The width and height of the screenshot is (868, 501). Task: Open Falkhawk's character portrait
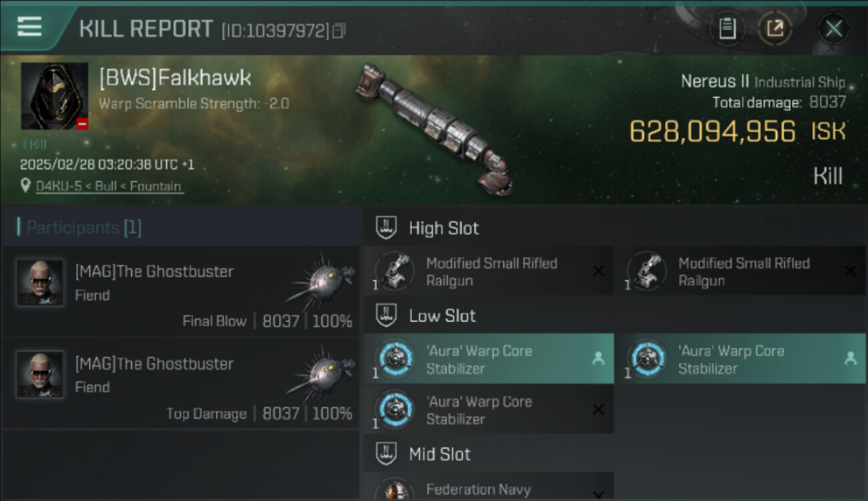click(x=55, y=96)
